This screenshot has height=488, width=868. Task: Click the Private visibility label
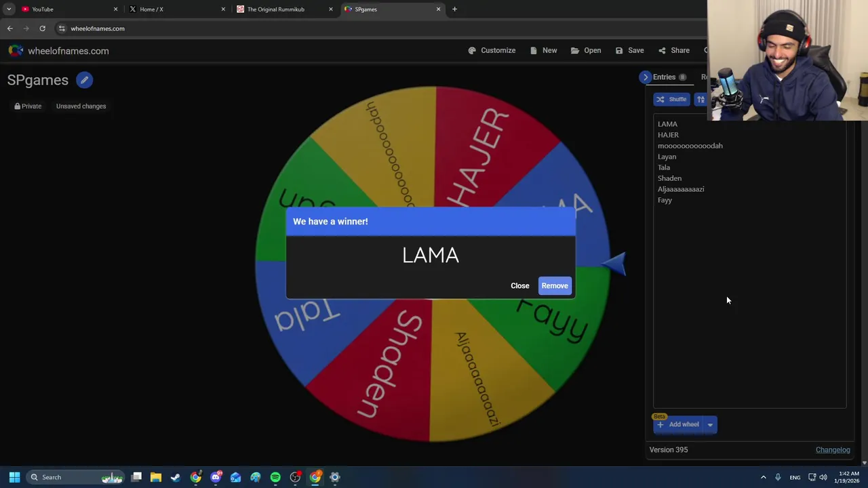click(x=28, y=106)
